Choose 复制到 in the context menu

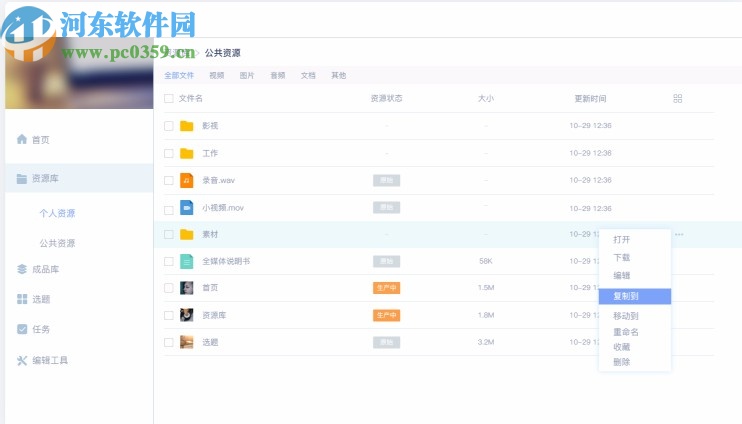(635, 296)
